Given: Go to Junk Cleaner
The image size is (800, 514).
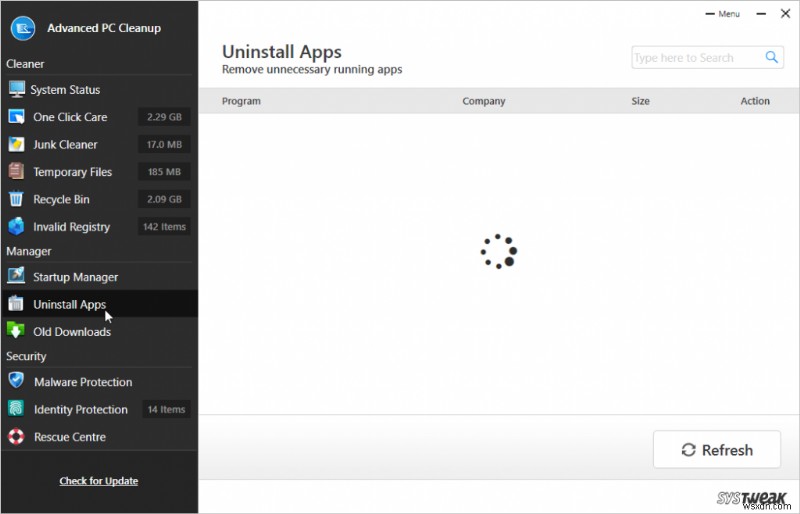Looking at the screenshot, I should click(99, 144).
